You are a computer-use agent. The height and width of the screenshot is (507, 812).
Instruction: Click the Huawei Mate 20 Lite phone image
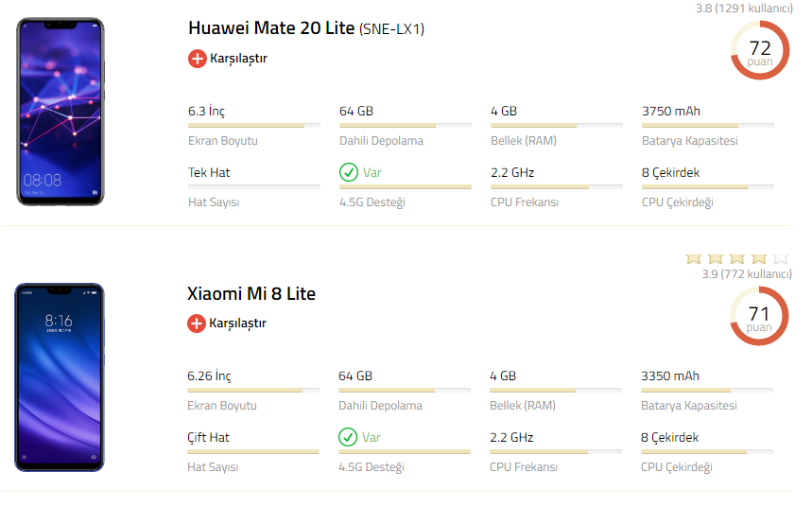click(60, 110)
